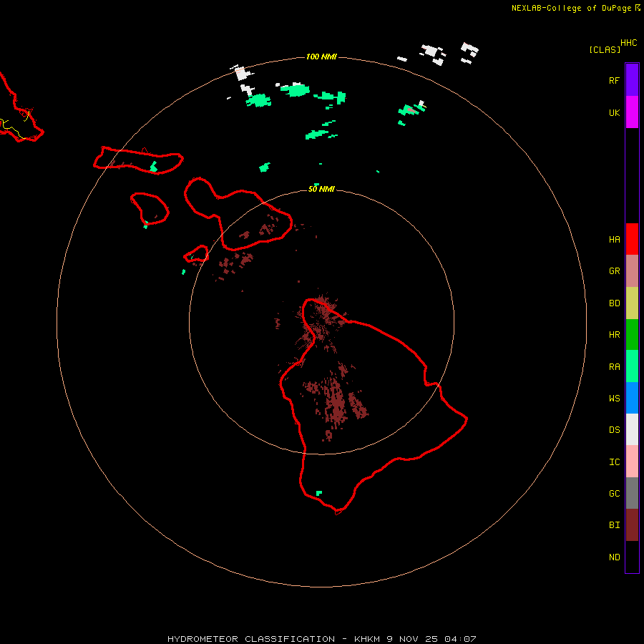The image size is (644, 644).
Task: Click the "HHC" product label
Action: 629,43
